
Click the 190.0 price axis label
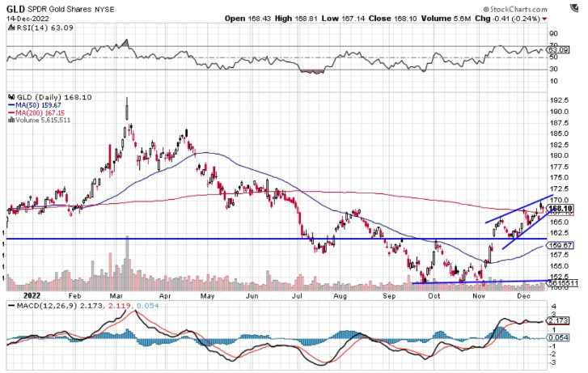coord(559,112)
